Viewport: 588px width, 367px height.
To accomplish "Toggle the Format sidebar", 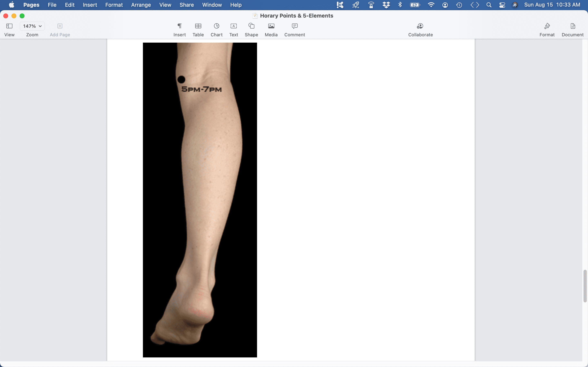I will (x=547, y=26).
